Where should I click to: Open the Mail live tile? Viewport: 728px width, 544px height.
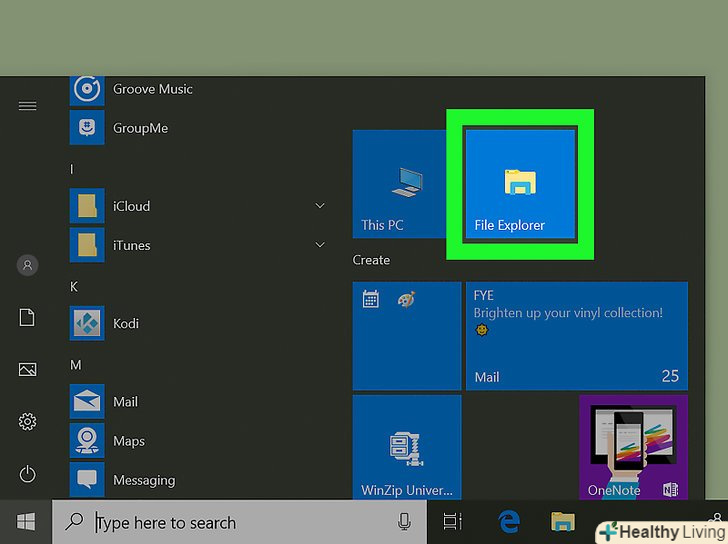(x=576, y=335)
